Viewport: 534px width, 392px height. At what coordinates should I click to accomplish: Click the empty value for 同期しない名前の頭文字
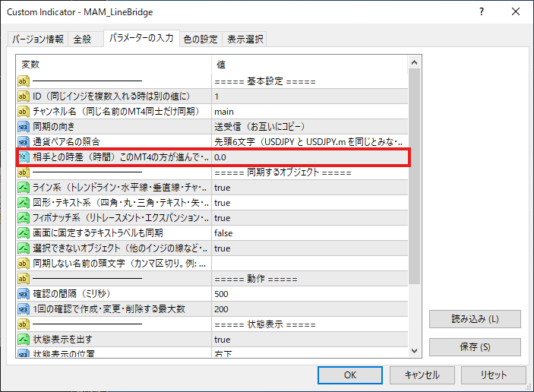pyautogui.click(x=310, y=264)
